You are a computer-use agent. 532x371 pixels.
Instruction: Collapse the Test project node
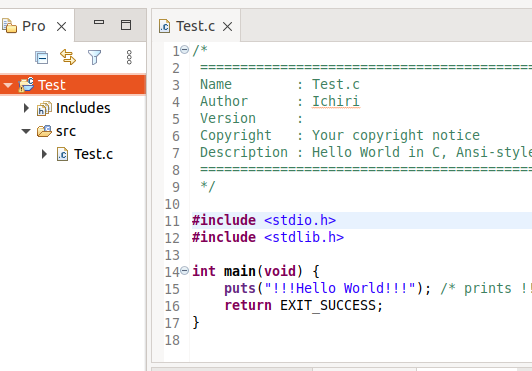pyautogui.click(x=8, y=85)
